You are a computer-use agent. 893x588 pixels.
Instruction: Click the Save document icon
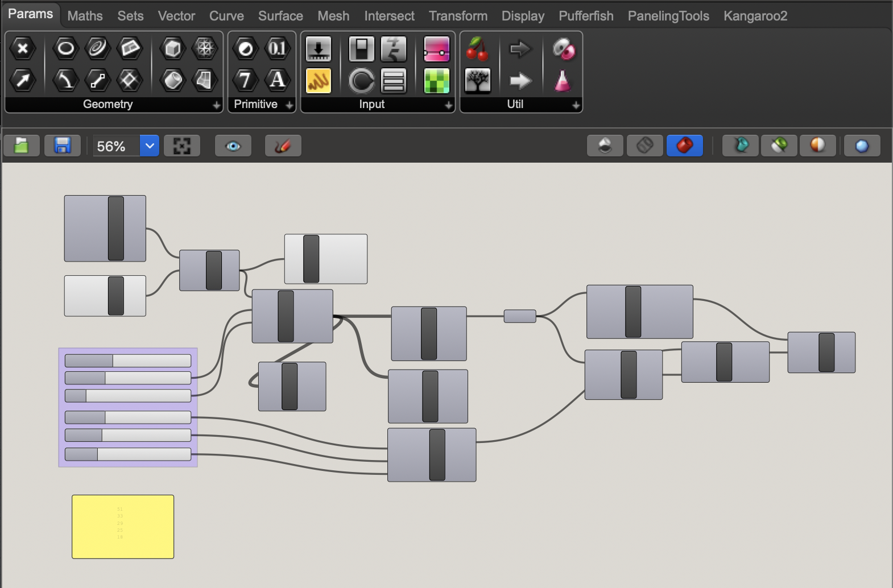pos(62,146)
